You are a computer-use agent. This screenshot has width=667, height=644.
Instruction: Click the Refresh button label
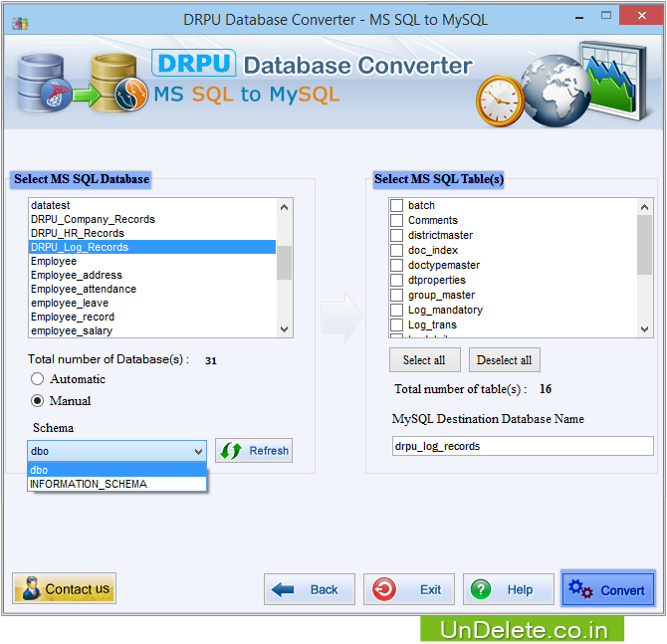coord(269,451)
